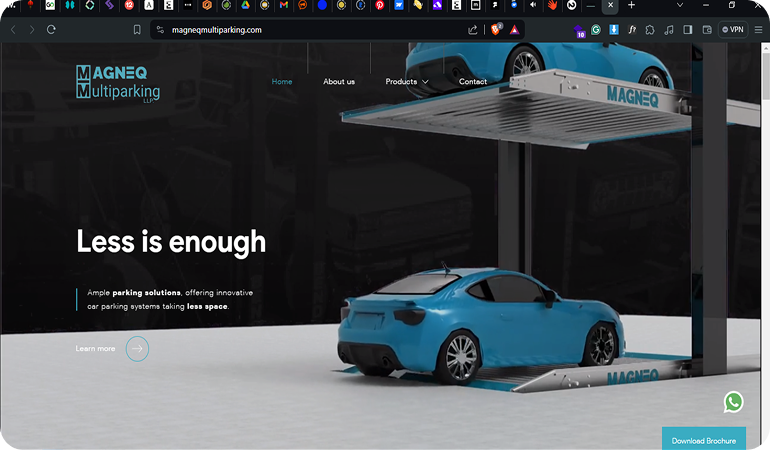
Task: Click the Learn more link
Action: tap(95, 348)
